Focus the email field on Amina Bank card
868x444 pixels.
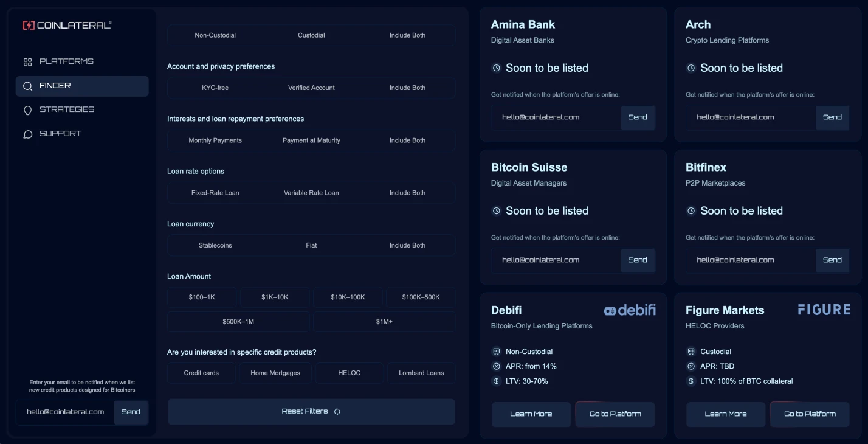coord(556,117)
